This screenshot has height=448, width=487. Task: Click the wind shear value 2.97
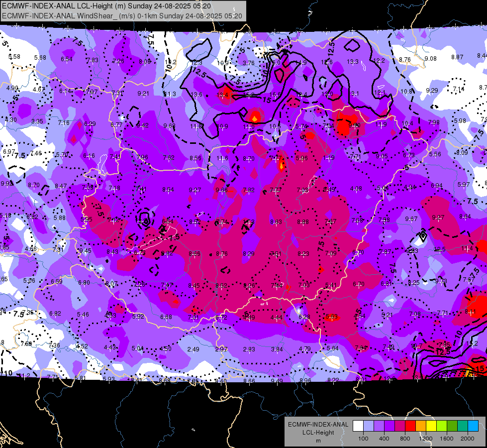pos(221,349)
